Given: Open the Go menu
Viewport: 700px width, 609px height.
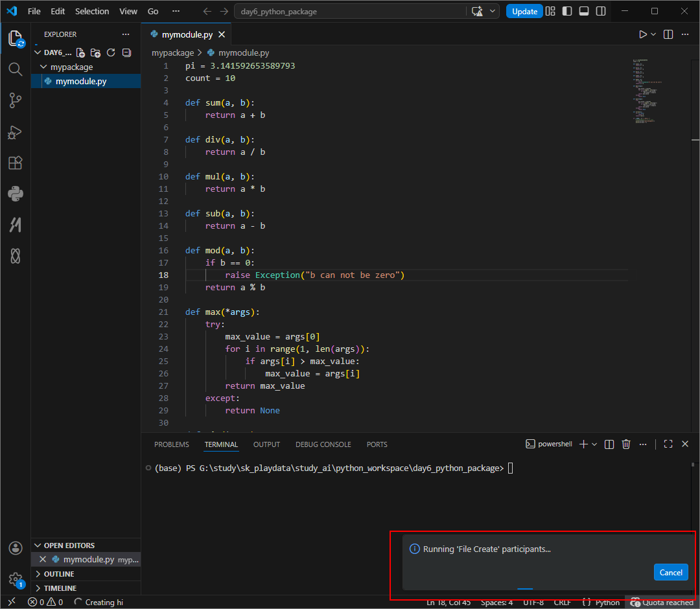Looking at the screenshot, I should 153,11.
